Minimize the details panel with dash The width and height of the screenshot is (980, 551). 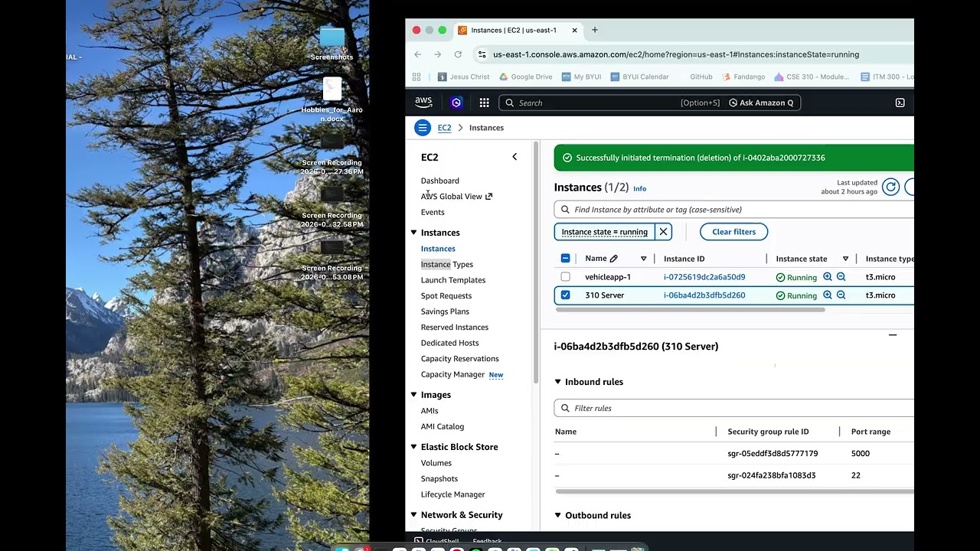[x=893, y=335]
